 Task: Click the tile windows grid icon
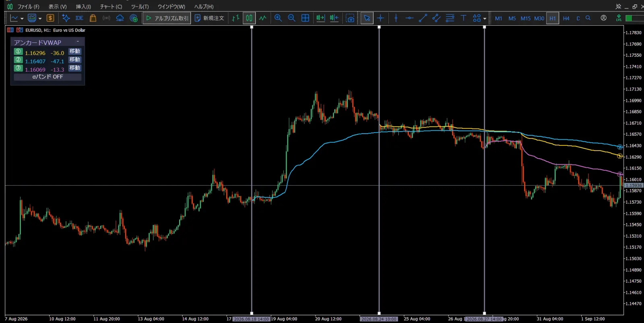tap(305, 18)
